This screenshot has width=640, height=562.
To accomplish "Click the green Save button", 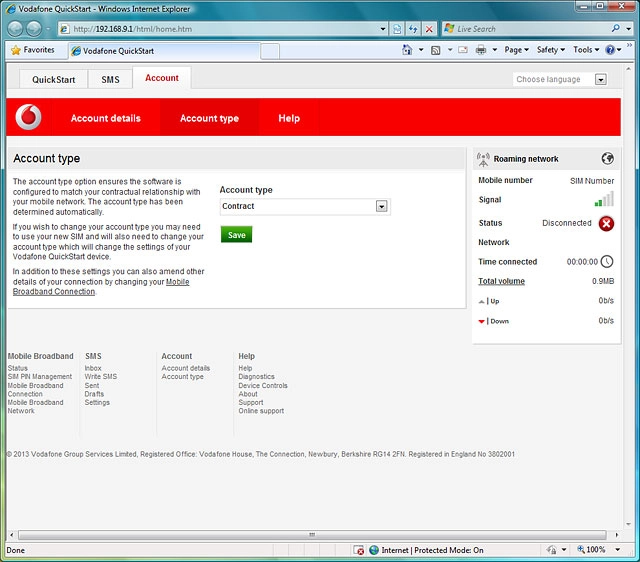I will 236,235.
